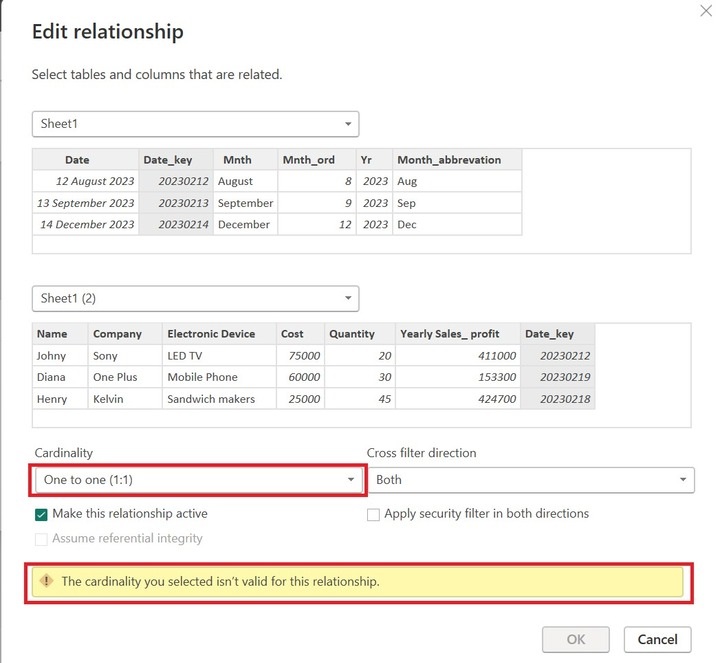720x663 pixels.
Task: Select the Yearly Sales_ profit column header
Action: pos(457,334)
